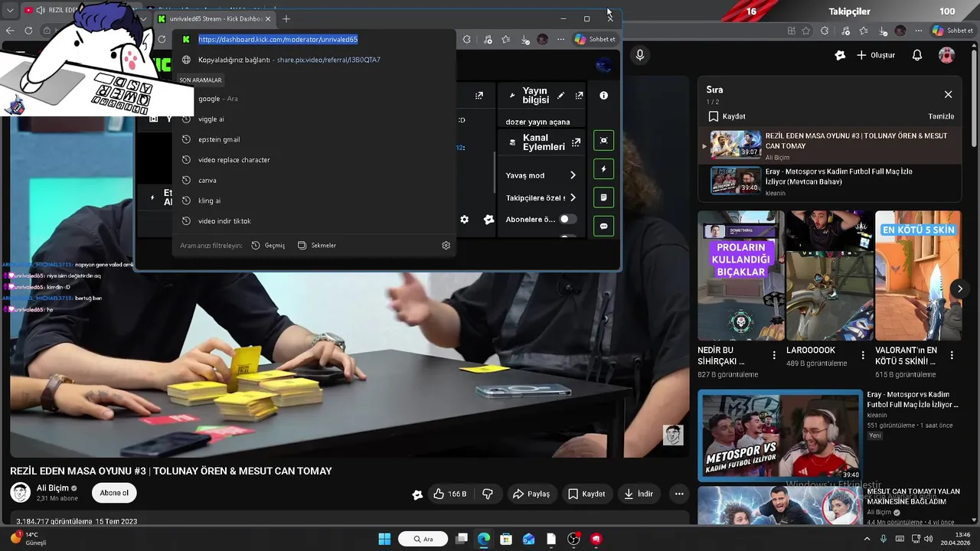Click Sohbet et Copilot button in Kick window

coord(595,39)
